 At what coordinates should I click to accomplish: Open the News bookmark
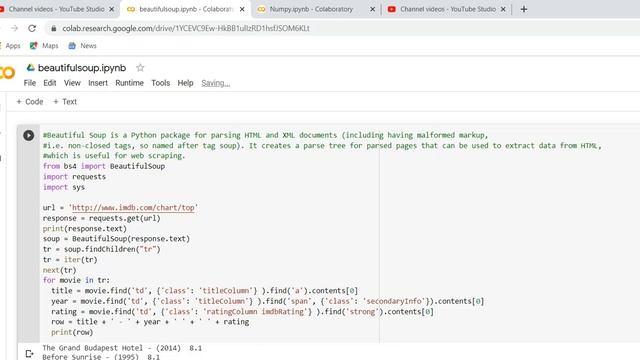pos(82,46)
